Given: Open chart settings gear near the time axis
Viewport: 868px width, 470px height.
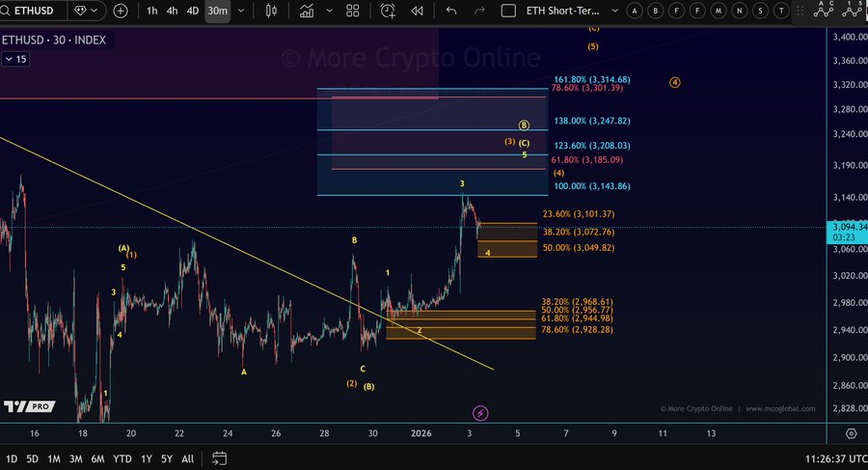Looking at the screenshot, I should pyautogui.click(x=852, y=433).
